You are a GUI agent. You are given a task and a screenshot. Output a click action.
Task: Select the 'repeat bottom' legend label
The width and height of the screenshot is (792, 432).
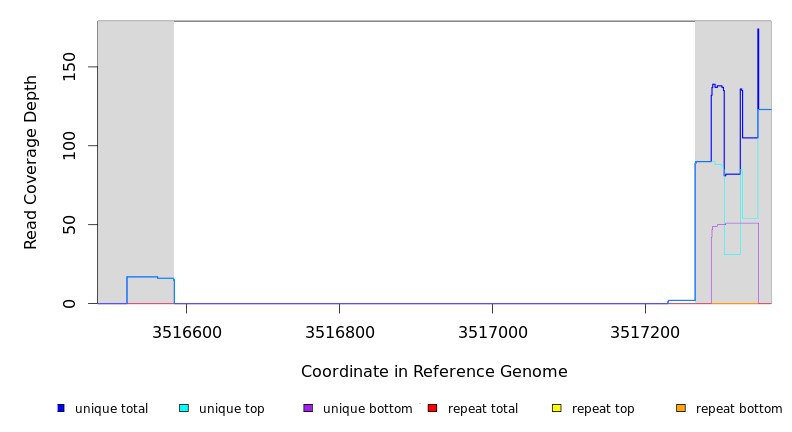[739, 409]
